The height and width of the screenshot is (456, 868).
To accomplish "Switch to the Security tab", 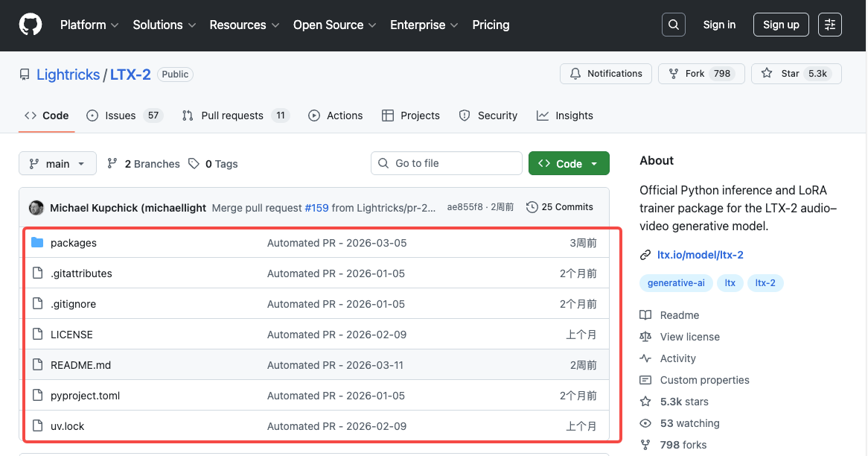I will [x=488, y=115].
